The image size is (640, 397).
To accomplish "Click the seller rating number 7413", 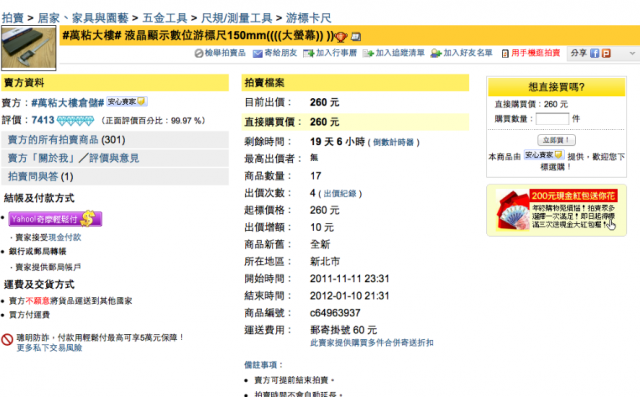I will click(43, 120).
